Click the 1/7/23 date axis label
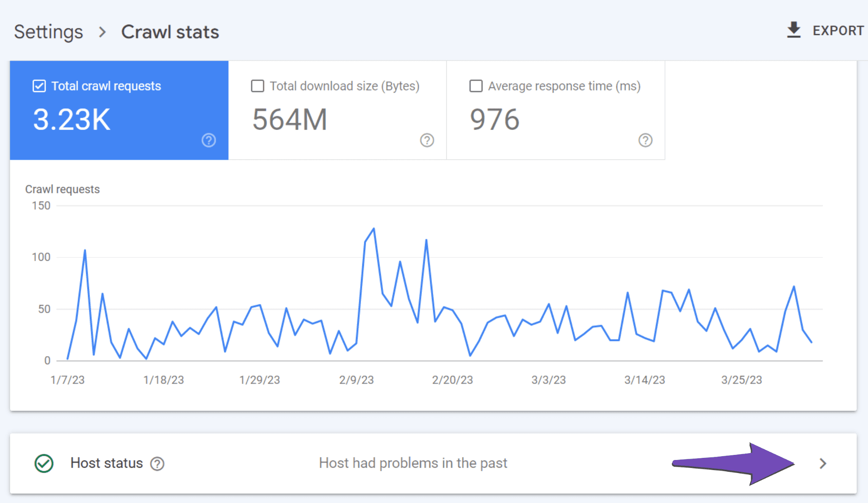868x503 pixels. click(68, 380)
